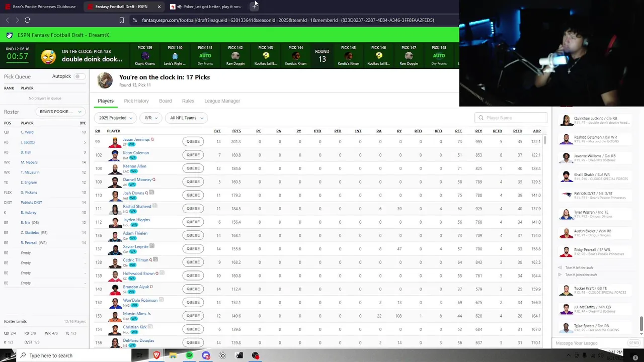This screenshot has height=362, width=644.
Task: Open Spotify from the taskbar
Action: (x=189, y=355)
